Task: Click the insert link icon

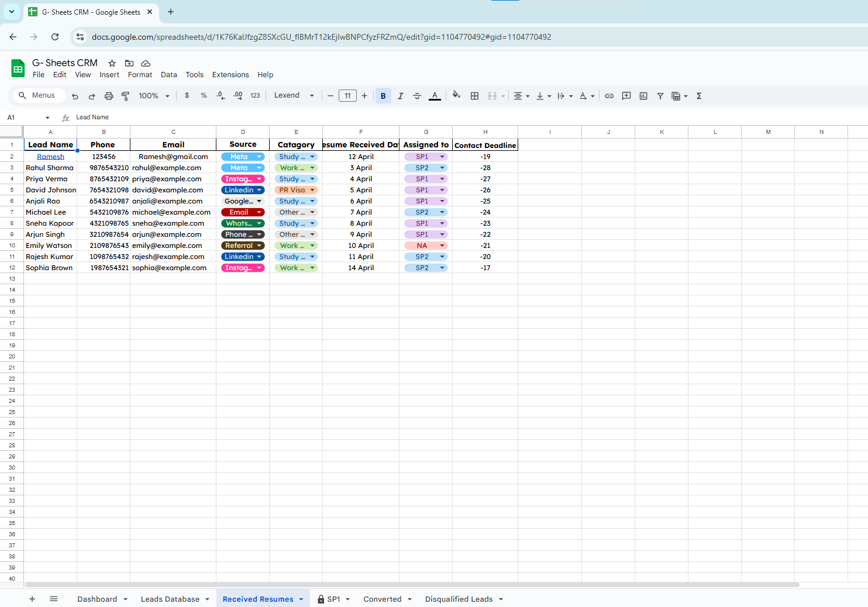Action: click(x=609, y=96)
